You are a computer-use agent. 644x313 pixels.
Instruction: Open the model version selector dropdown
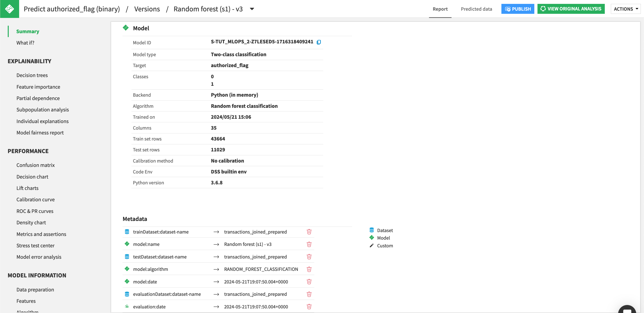click(252, 9)
